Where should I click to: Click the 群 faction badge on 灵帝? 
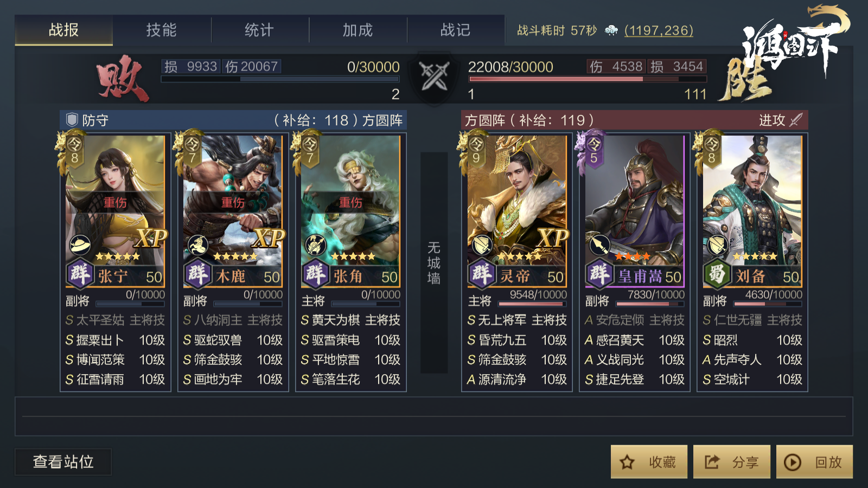click(x=481, y=274)
